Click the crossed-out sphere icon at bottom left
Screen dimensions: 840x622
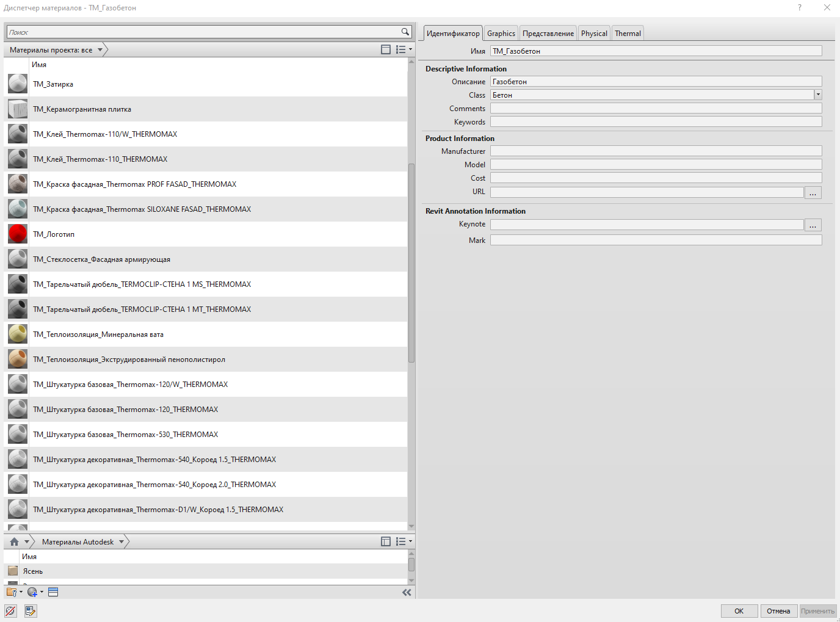point(10,610)
